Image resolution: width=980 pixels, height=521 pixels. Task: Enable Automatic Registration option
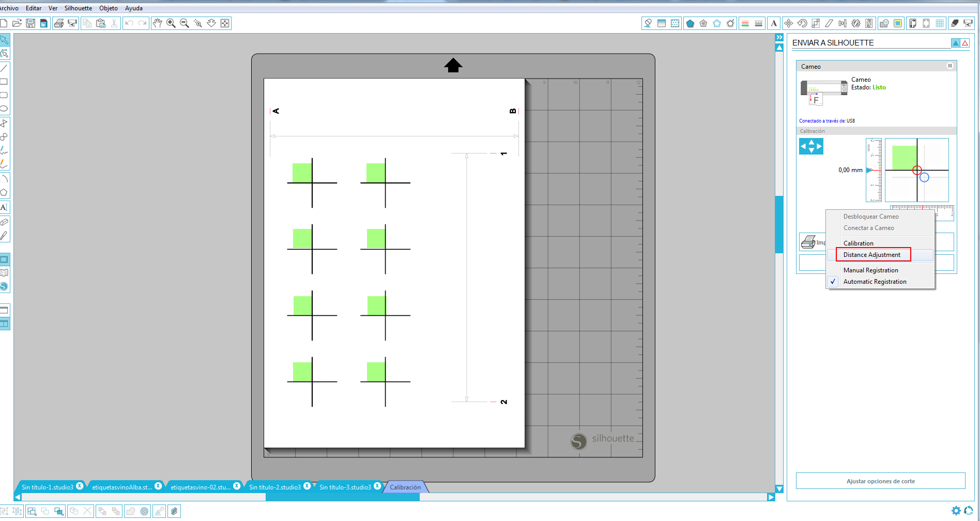[x=880, y=282]
